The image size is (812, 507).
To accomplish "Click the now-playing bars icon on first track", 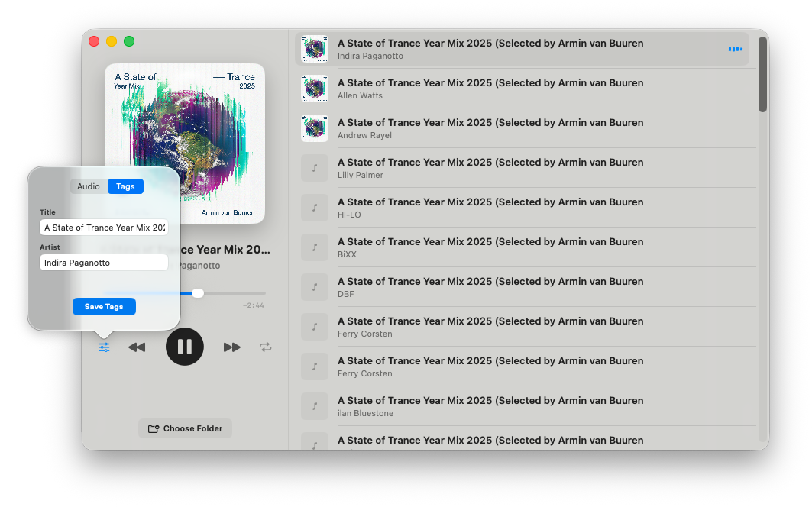I will [736, 49].
